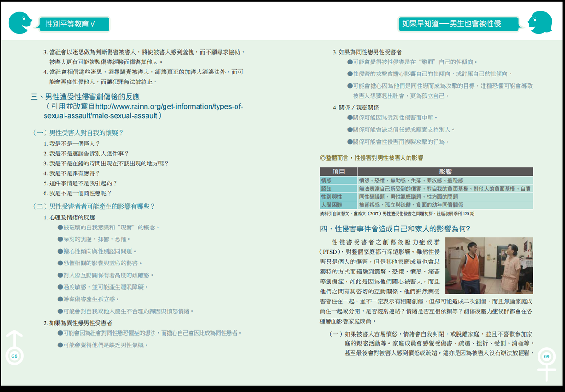Click the male symbol with page 68
The height and width of the screenshot is (392, 565).
14,347
